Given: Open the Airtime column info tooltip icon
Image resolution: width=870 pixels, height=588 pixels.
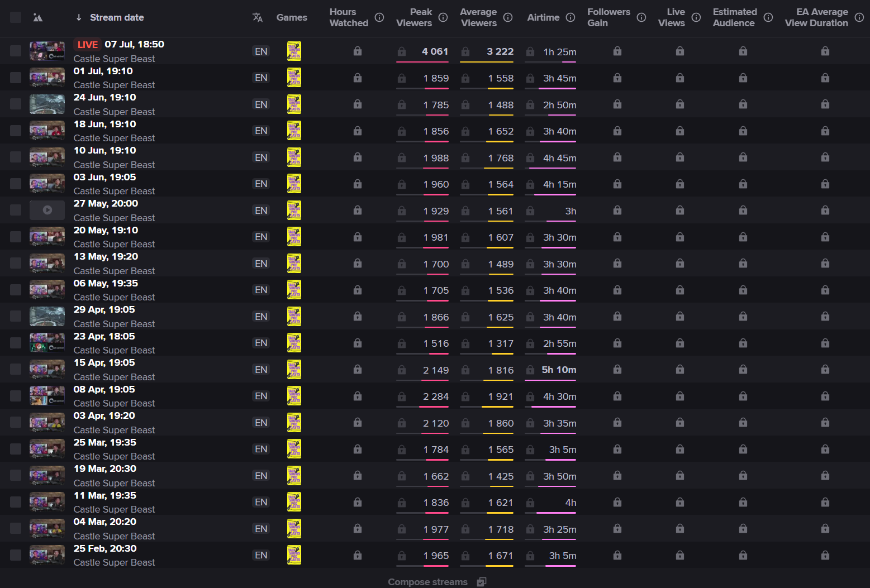Looking at the screenshot, I should [x=571, y=17].
